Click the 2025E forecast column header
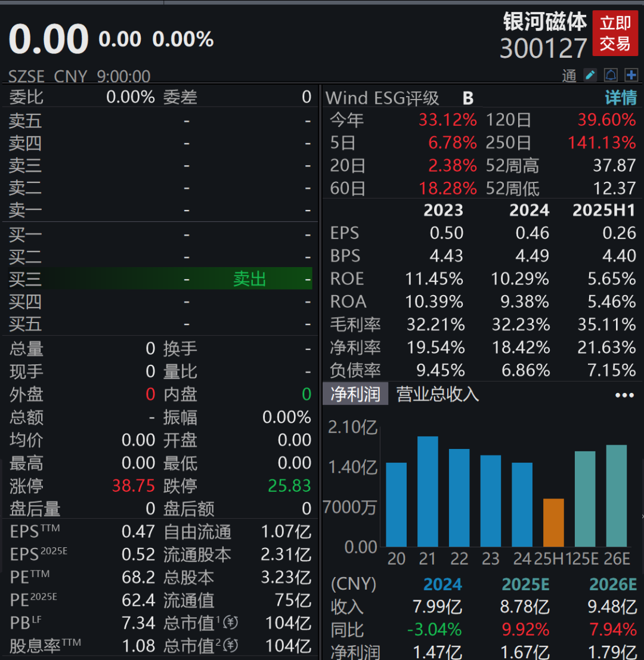This screenshot has width=644, height=660. click(525, 584)
